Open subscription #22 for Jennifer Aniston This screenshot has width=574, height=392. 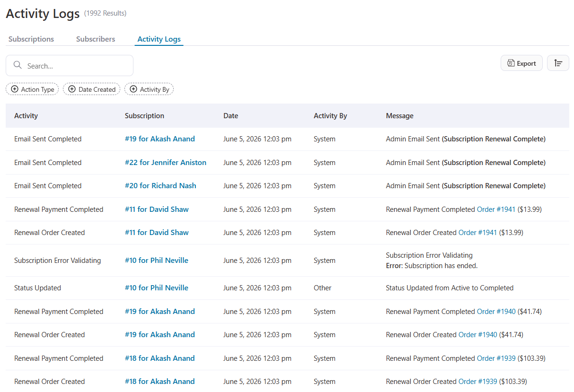tap(166, 163)
